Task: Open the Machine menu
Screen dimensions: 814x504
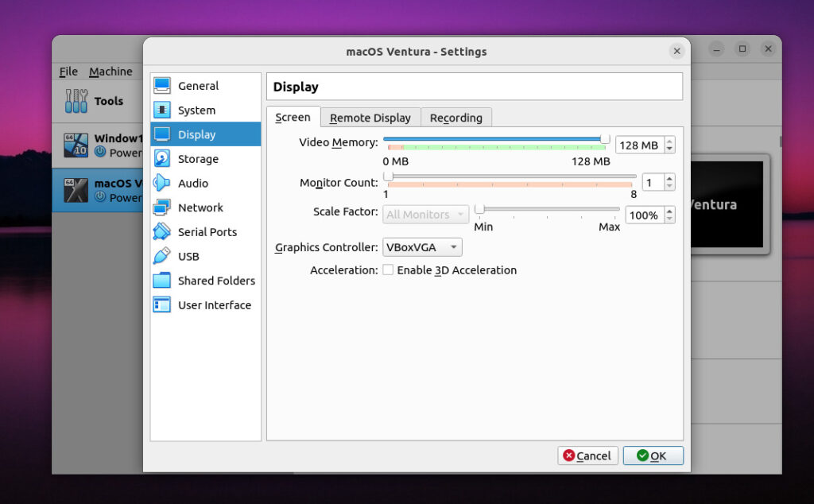Action: [110, 71]
